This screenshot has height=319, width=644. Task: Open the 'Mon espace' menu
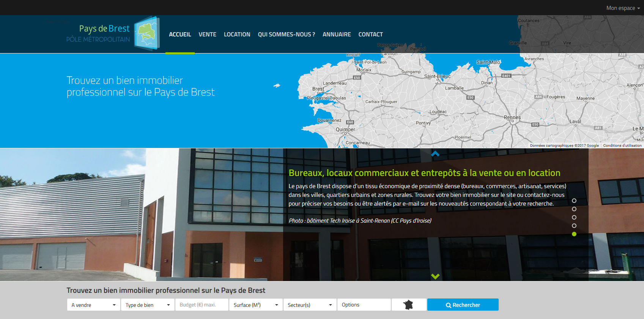tap(622, 8)
